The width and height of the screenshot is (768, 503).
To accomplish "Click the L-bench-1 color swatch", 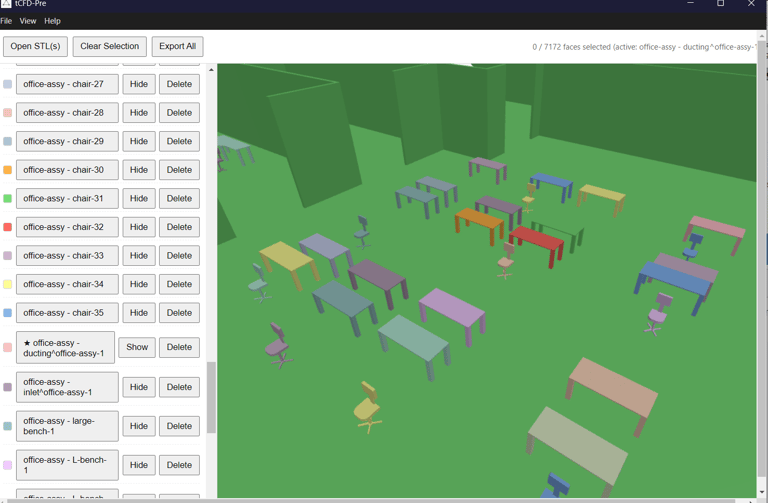I will (x=7, y=465).
